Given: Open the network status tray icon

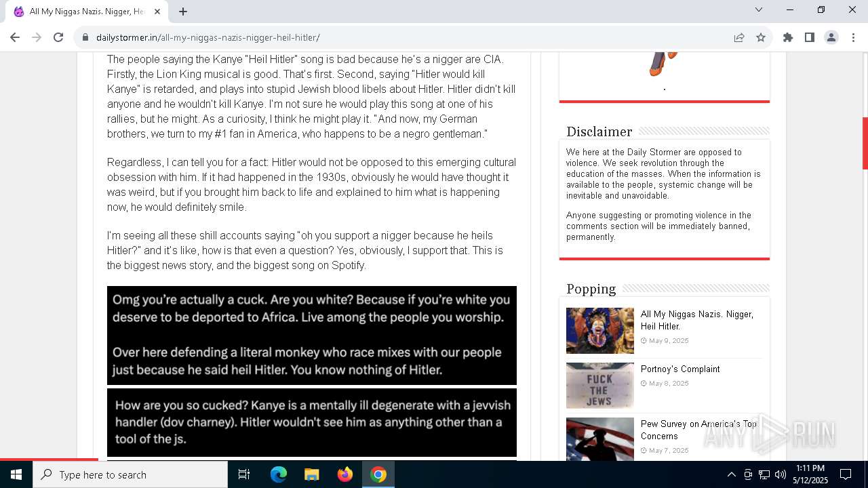Looking at the screenshot, I should [x=764, y=474].
